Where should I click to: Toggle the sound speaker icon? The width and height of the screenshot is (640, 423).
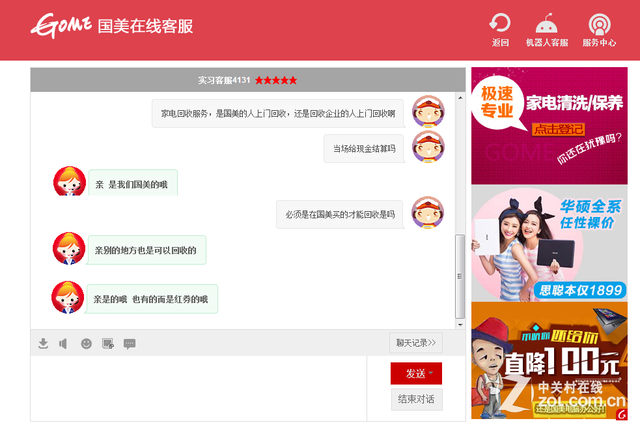tap(63, 343)
